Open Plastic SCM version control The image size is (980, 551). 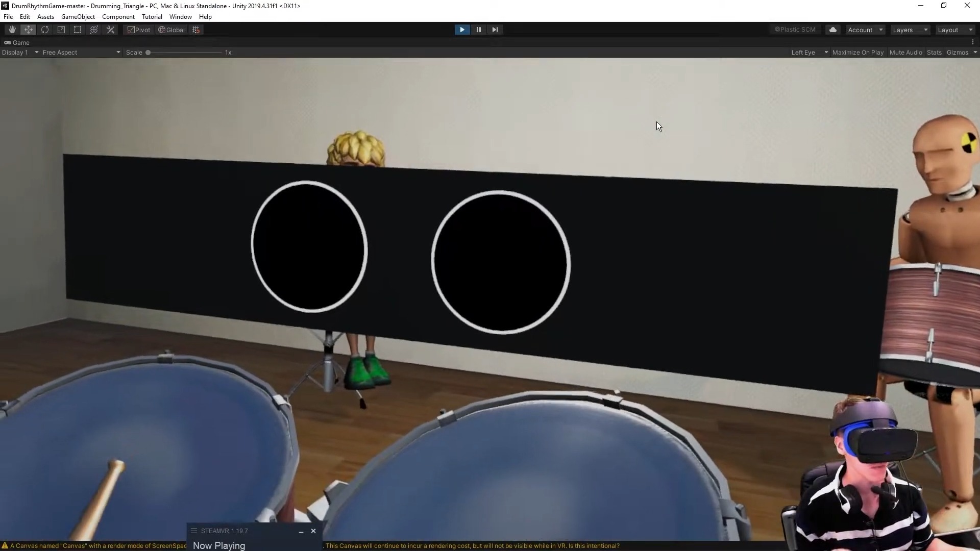point(794,30)
